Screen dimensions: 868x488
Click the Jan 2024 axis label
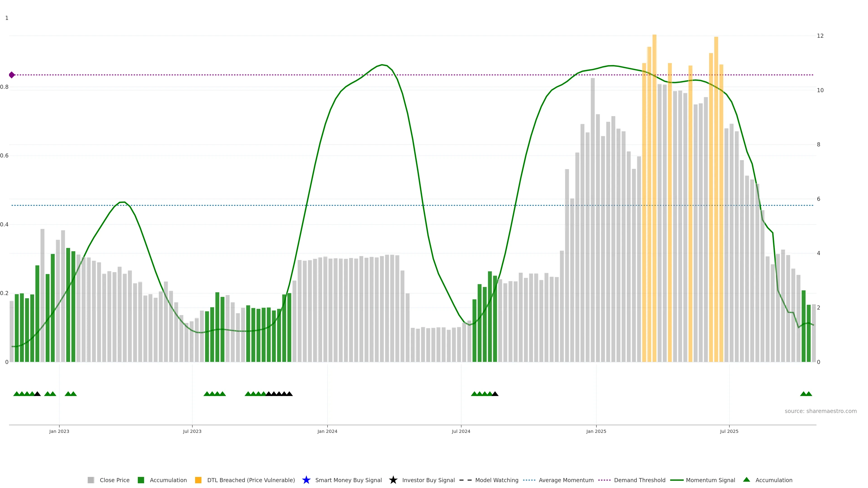tap(327, 431)
